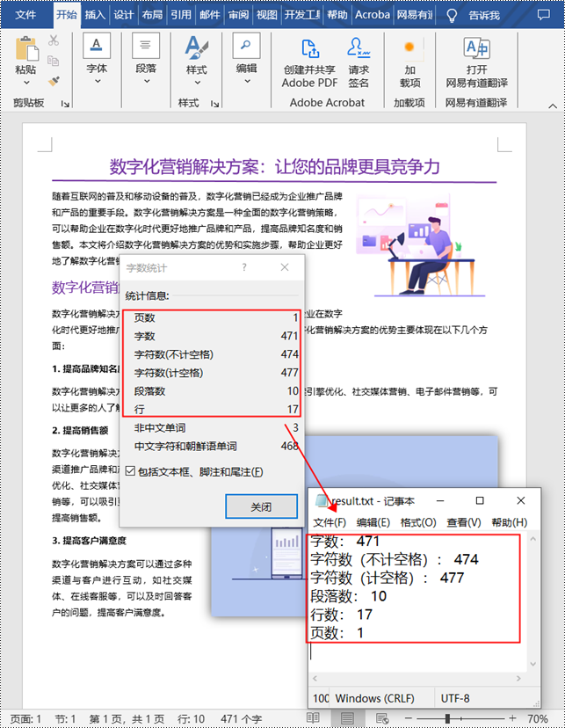The width and height of the screenshot is (565, 728).
Task: Click Notepad vertical scrollbar down arrow
Action: pyautogui.click(x=533, y=664)
